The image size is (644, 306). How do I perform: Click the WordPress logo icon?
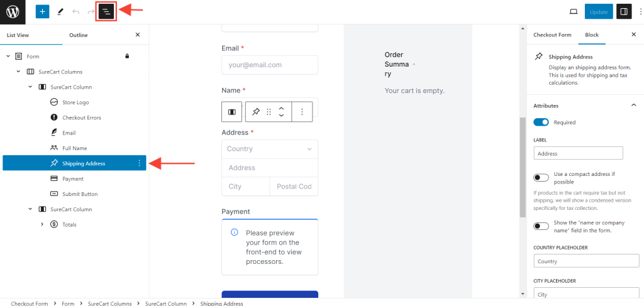(13, 12)
